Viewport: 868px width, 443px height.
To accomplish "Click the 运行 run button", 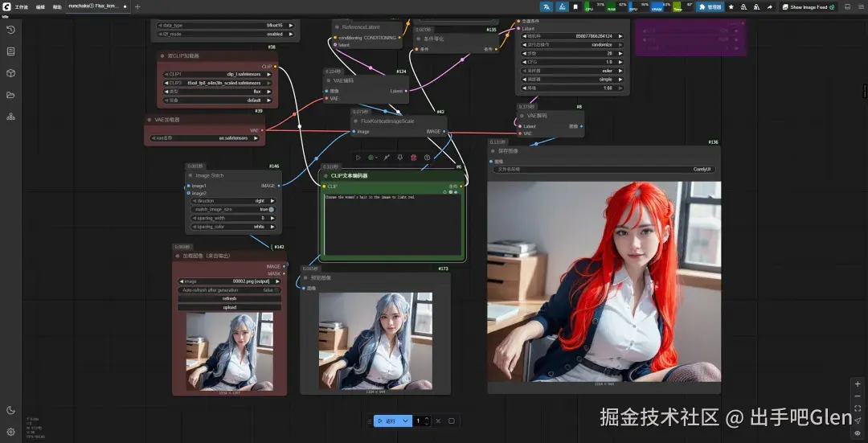I will click(x=387, y=420).
